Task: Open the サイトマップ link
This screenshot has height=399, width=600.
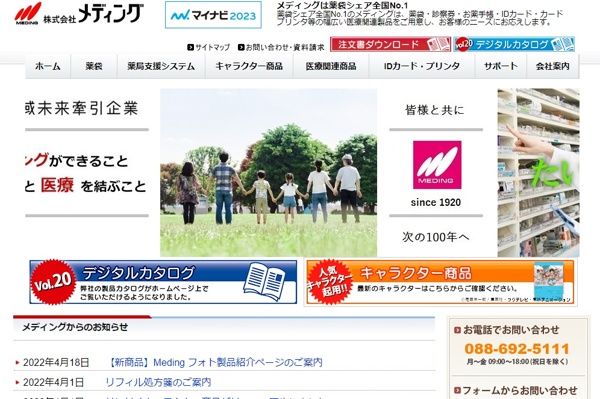Action: coord(212,47)
